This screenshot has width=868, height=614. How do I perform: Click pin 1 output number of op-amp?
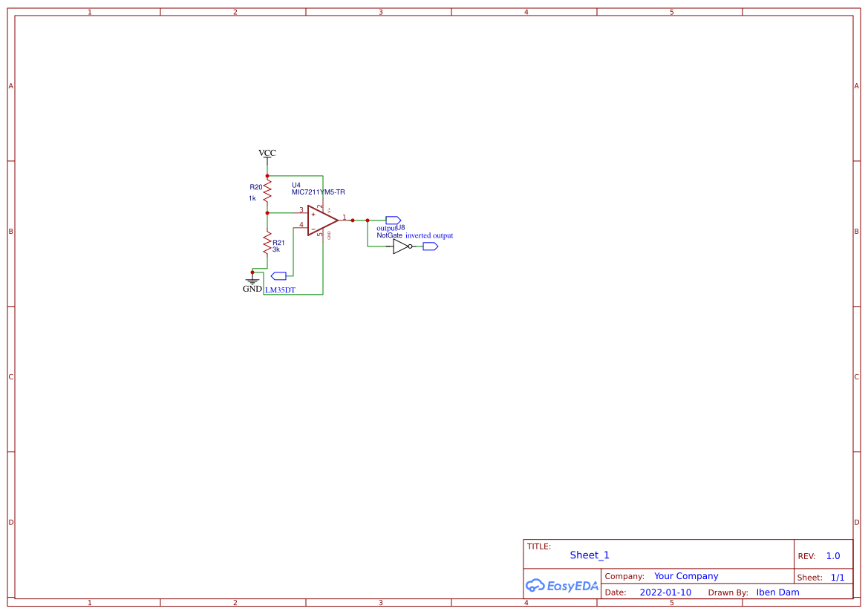345,218
